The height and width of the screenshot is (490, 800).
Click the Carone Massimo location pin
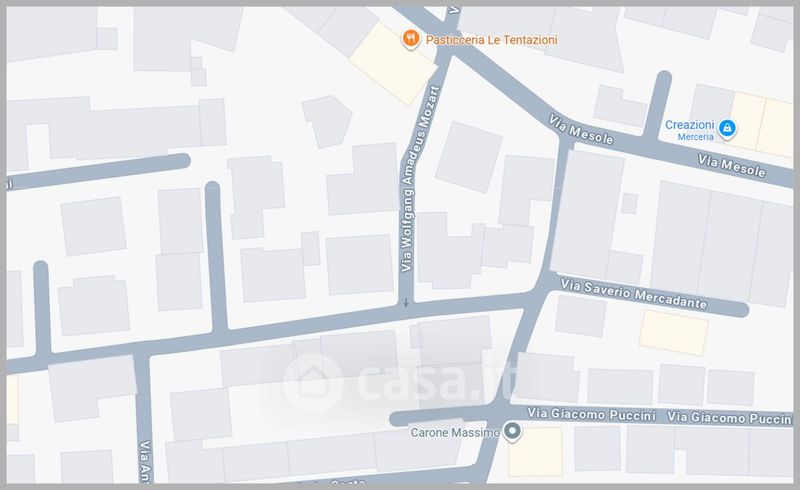tap(512, 431)
